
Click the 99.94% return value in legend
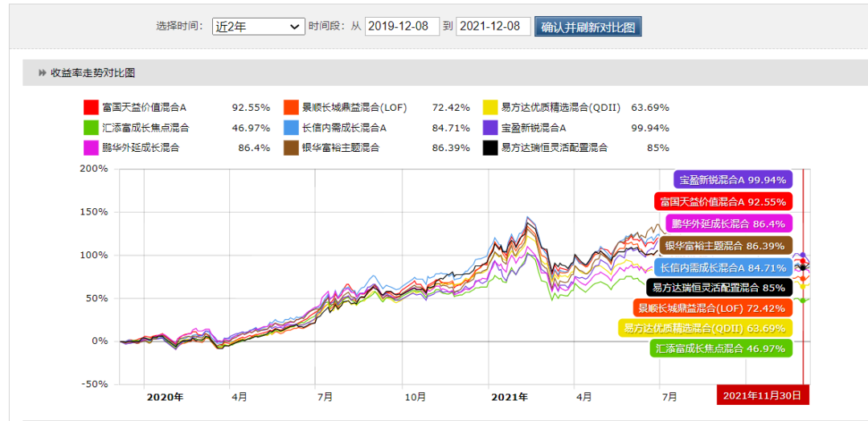(x=650, y=128)
